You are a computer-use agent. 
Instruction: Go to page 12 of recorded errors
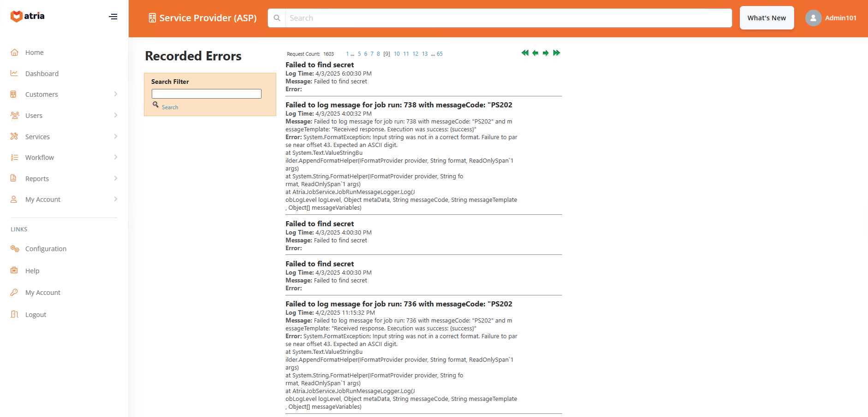pos(415,54)
